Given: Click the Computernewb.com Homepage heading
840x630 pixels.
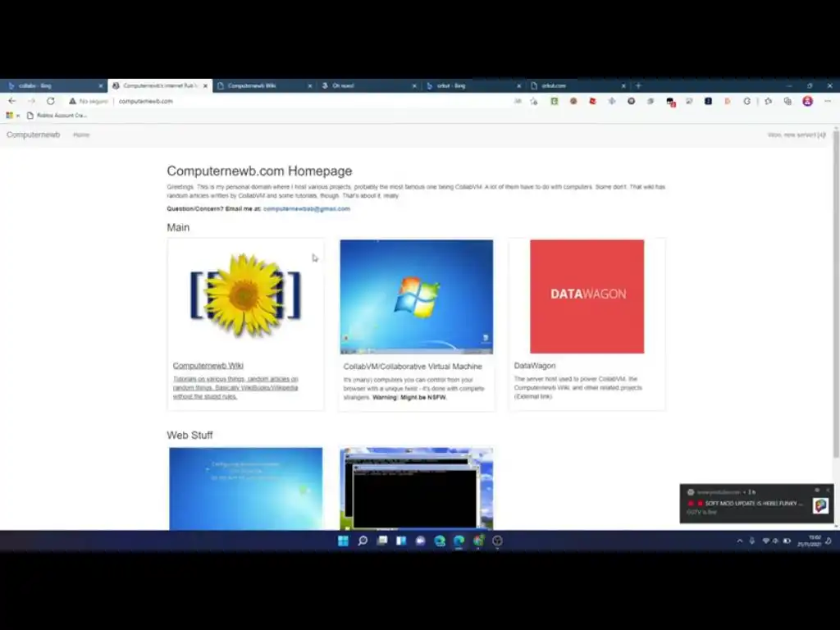Looking at the screenshot, I should click(x=259, y=171).
